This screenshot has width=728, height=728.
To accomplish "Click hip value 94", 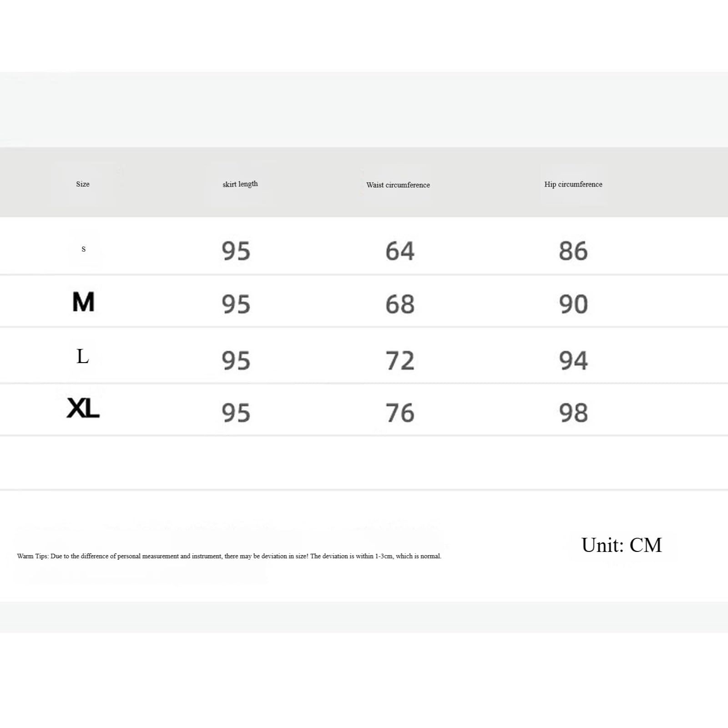I will 573,361.
